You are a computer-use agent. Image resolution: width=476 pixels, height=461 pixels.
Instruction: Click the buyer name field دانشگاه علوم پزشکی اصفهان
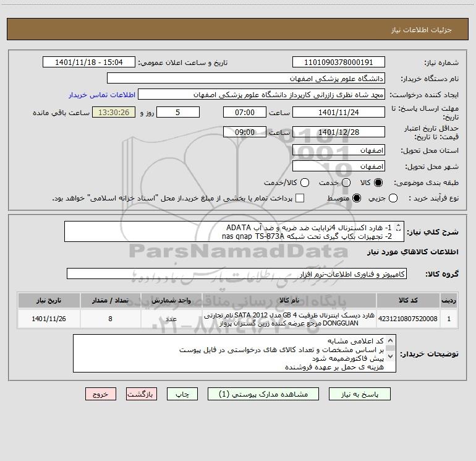[246, 79]
